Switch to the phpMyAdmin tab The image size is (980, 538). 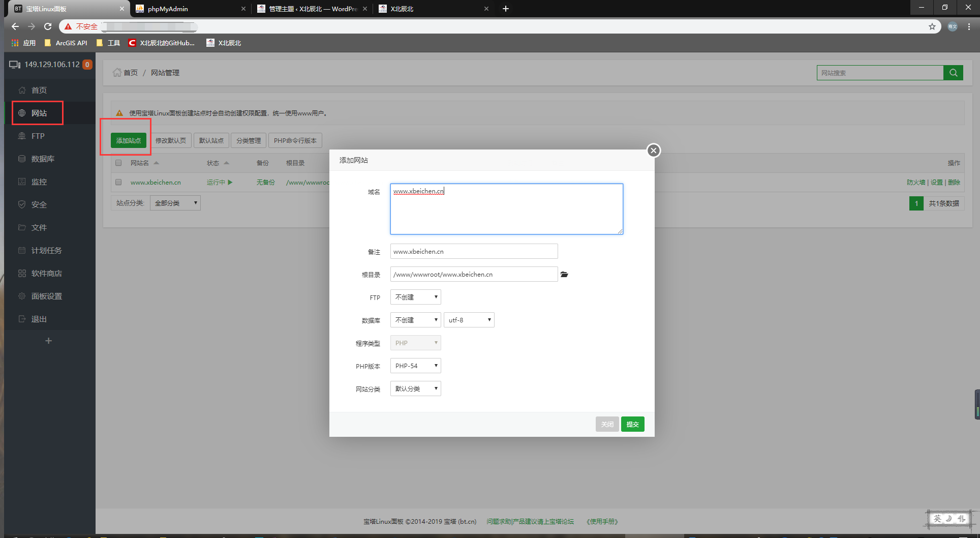(x=191, y=9)
